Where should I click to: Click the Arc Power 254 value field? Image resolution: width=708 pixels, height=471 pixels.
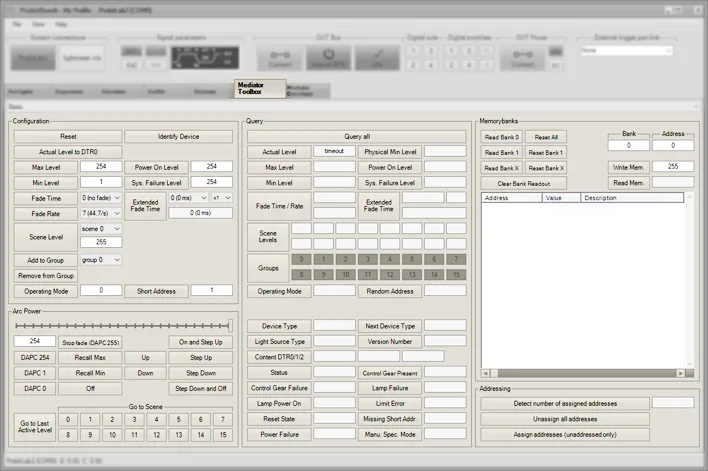35,341
